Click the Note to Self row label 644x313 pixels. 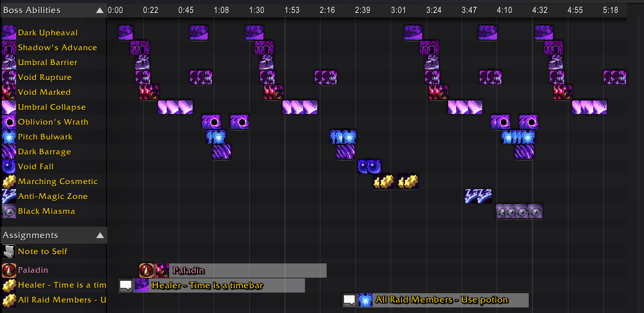(x=43, y=251)
